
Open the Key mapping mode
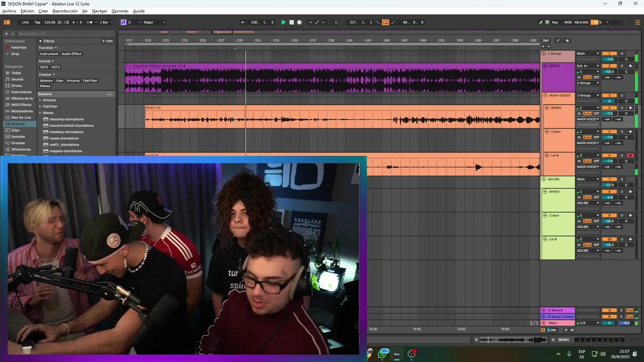pyautogui.click(x=555, y=22)
